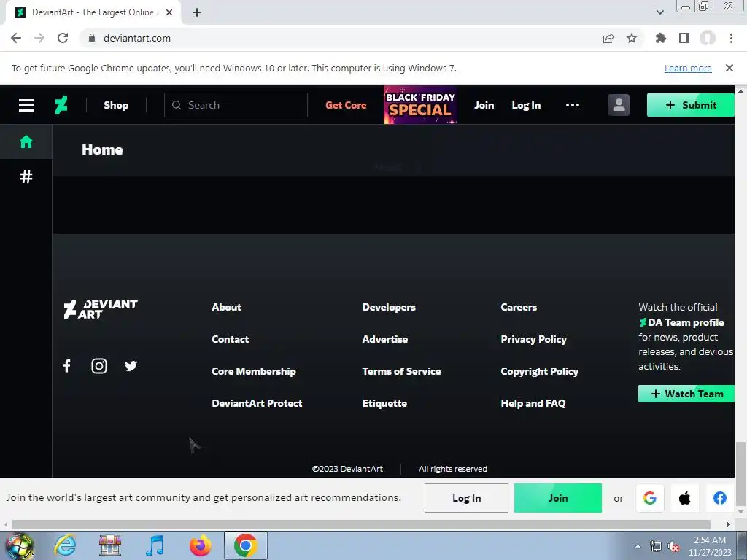Viewport: 747px width, 560px height.
Task: Reload the page with the refresh icon
Action: [63, 38]
